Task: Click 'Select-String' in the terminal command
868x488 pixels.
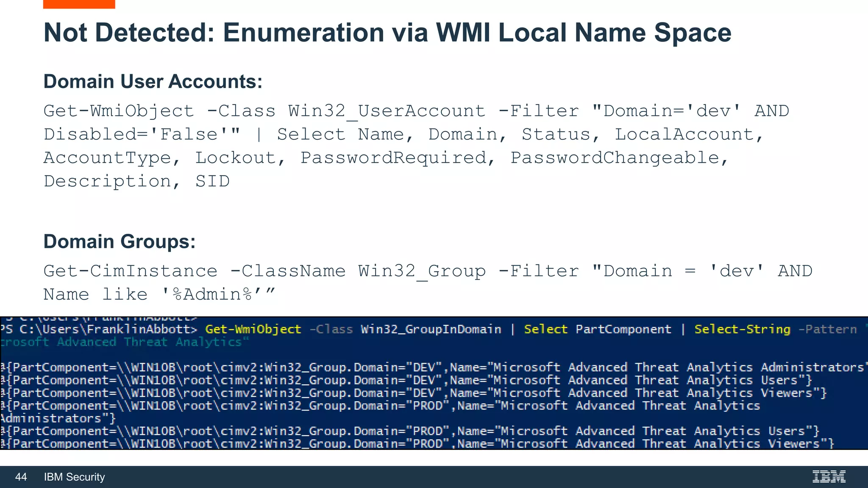Action: pos(742,329)
